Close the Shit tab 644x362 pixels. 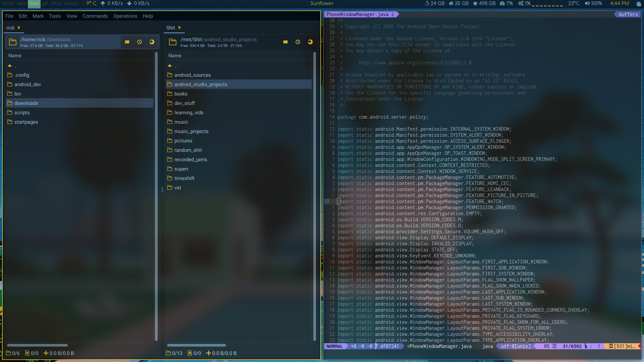(x=179, y=27)
